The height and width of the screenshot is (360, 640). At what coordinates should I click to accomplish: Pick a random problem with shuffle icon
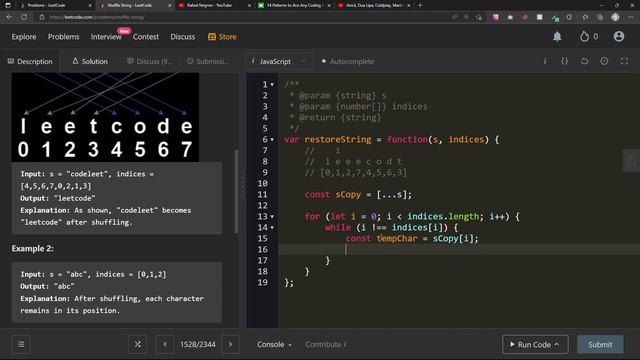point(138,344)
